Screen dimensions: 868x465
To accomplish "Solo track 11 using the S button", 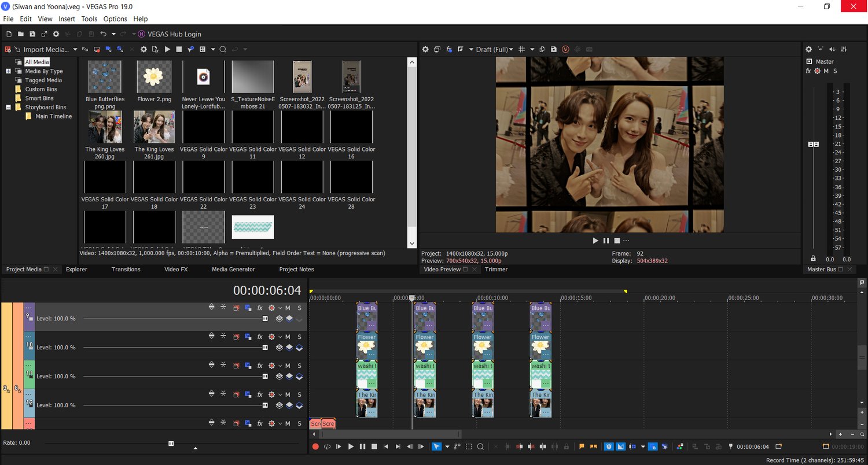I will pos(299,366).
